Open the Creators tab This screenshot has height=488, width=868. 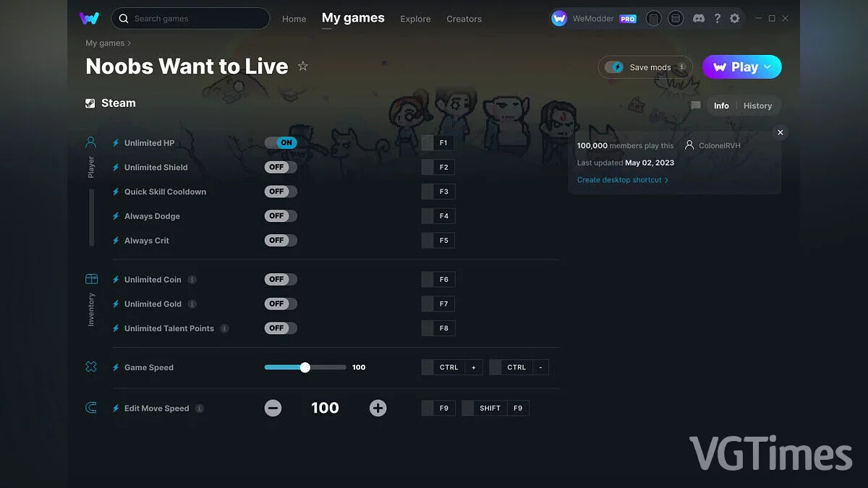coord(464,19)
